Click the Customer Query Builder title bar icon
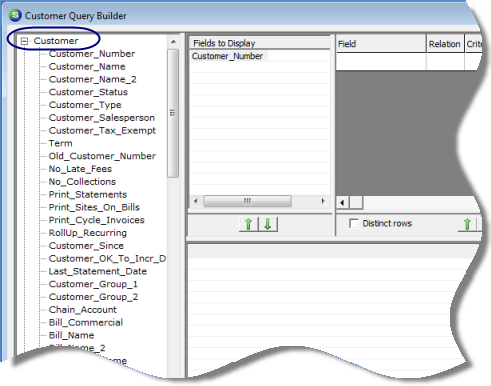 click(15, 15)
